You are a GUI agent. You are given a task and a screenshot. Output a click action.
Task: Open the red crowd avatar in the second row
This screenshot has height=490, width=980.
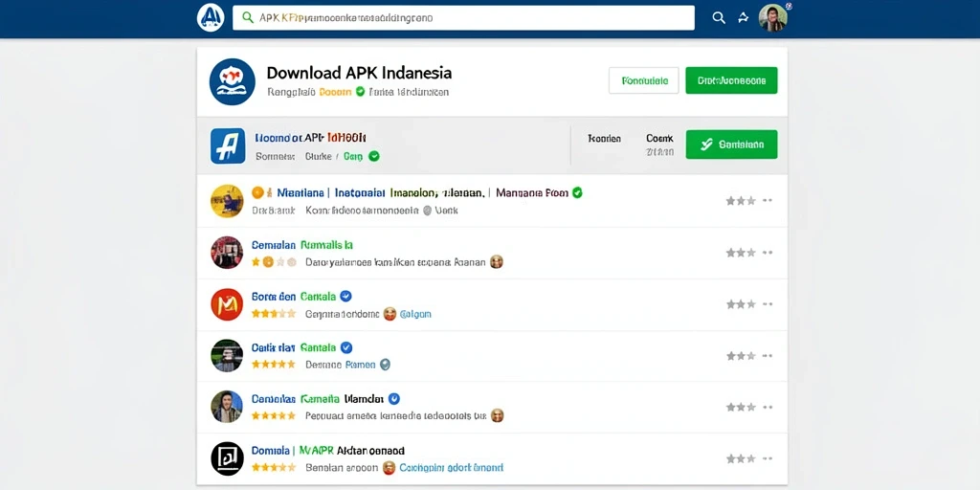click(227, 253)
